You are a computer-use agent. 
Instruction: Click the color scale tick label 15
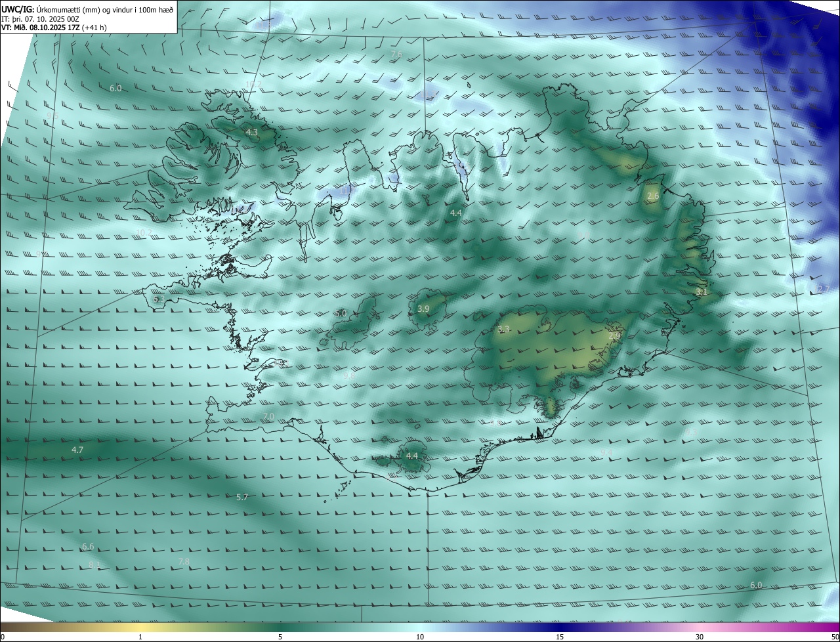(560, 637)
